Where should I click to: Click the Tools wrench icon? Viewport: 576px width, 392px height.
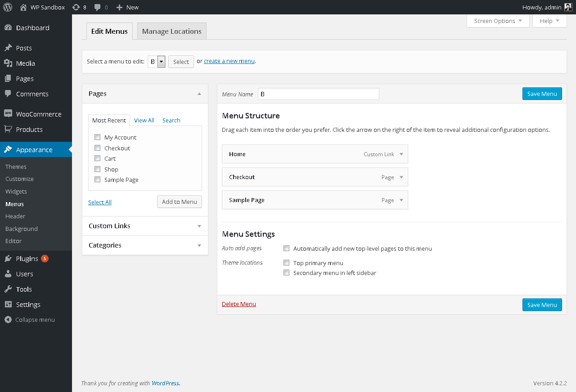pos(8,289)
